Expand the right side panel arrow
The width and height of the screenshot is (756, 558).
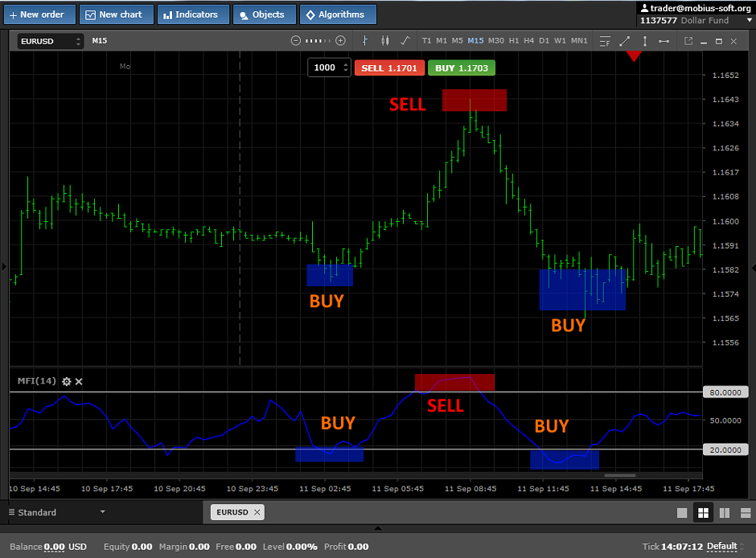753,268
